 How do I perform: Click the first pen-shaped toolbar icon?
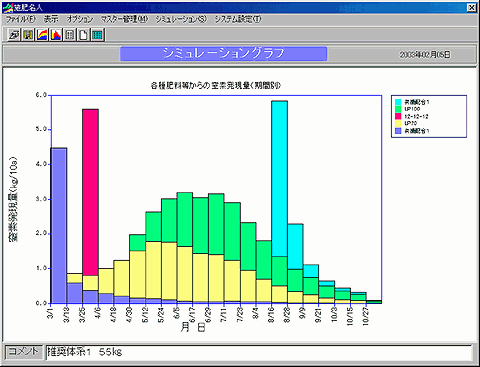(14, 35)
